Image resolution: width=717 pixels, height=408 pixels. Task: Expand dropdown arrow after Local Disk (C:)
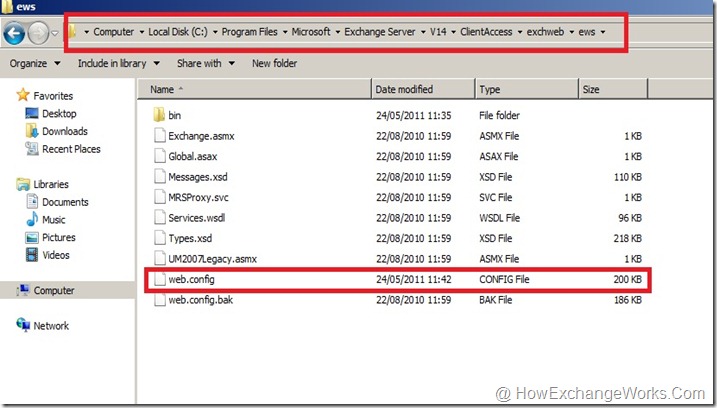point(214,32)
